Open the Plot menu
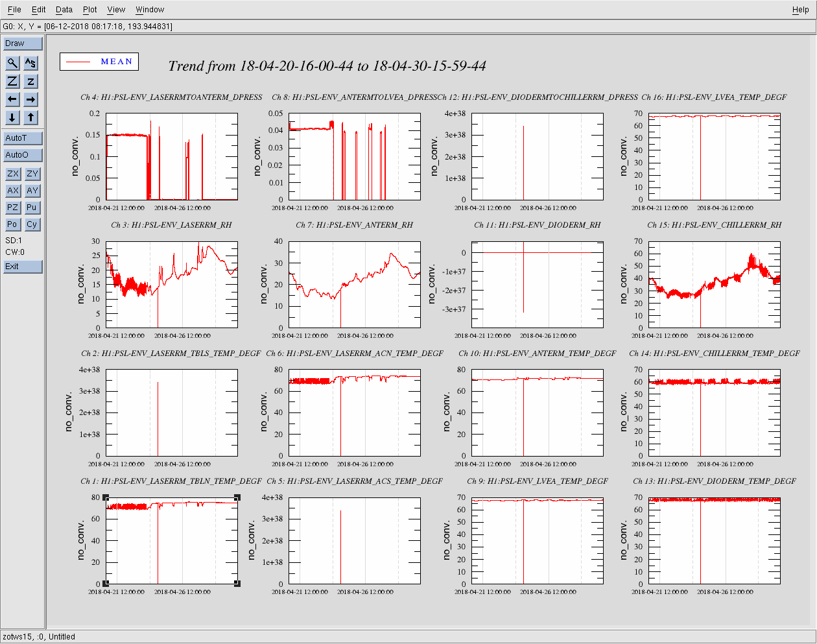 coord(90,10)
